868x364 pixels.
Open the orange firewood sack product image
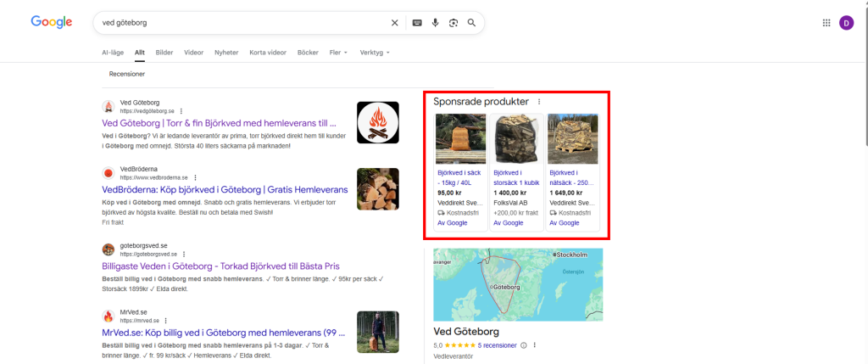click(x=460, y=138)
